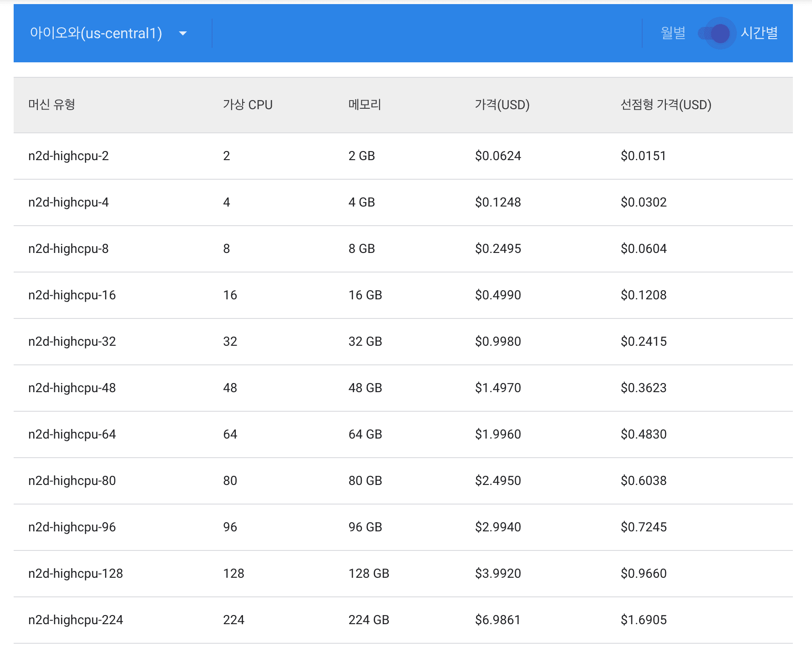Screen dimensions: 812x646
Task: Click the 가격(USD) column header
Action: pyautogui.click(x=502, y=105)
